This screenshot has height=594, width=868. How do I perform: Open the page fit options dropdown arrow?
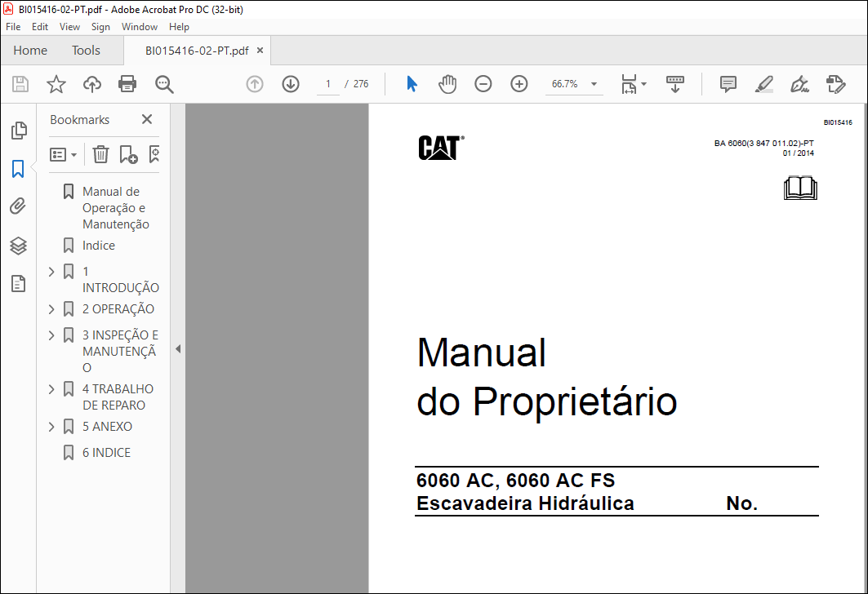643,84
